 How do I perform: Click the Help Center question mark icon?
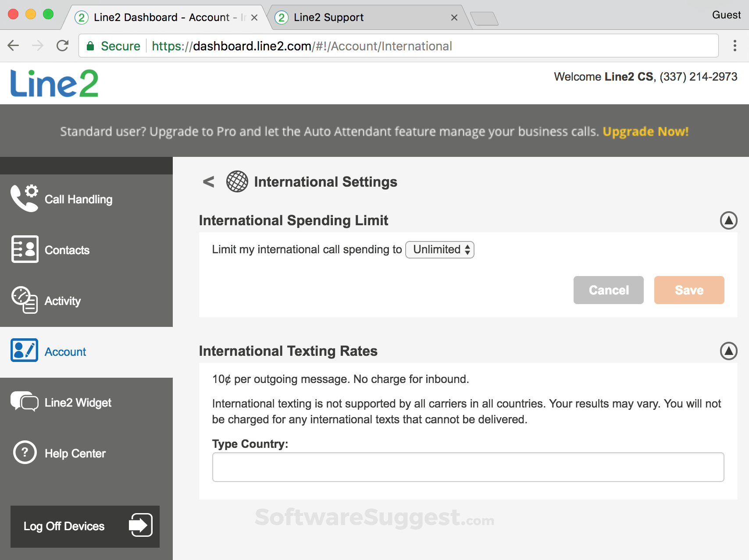click(x=25, y=452)
